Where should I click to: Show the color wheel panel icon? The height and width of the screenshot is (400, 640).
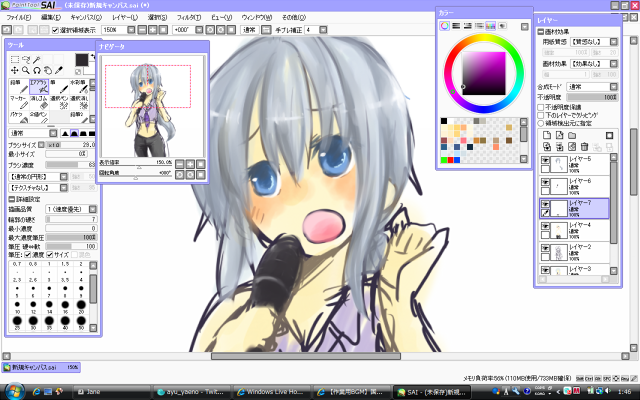(444, 26)
